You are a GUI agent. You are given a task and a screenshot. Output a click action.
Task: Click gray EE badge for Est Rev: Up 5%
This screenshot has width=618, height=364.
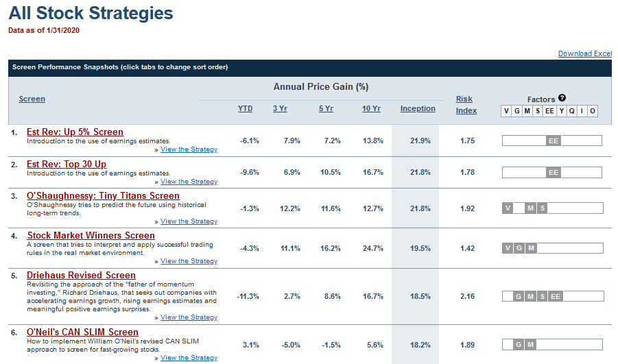pos(554,141)
